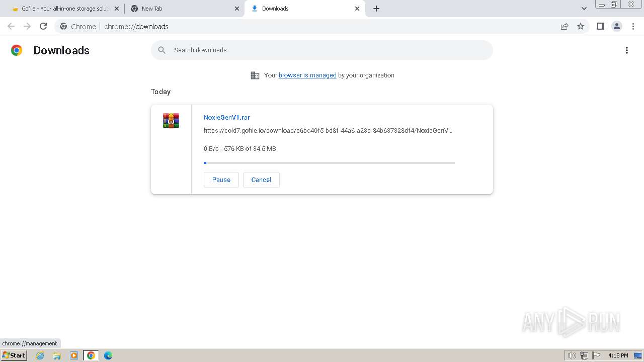Screen dimensions: 644x362
Task: Close the New Tab tab
Action: point(237,9)
